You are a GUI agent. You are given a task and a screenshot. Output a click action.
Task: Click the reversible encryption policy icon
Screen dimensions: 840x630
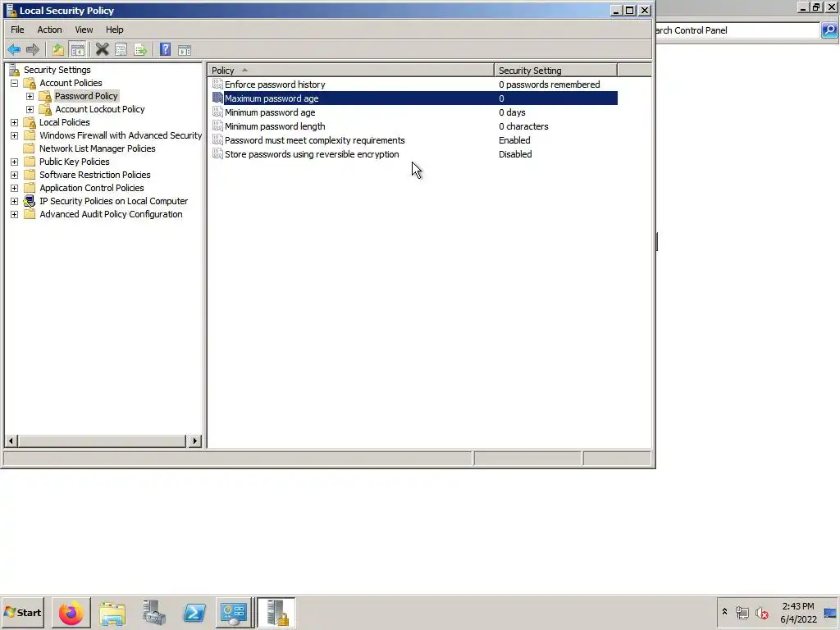(217, 153)
